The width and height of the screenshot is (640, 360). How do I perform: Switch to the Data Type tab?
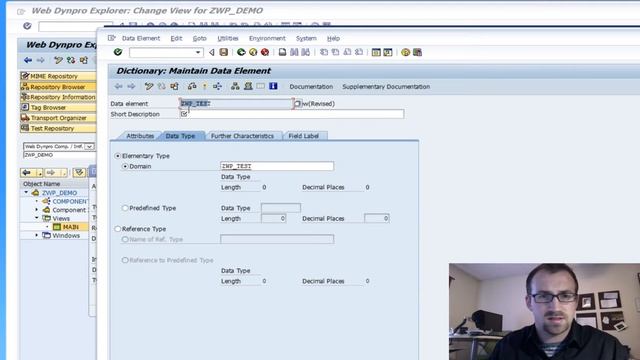coord(180,136)
